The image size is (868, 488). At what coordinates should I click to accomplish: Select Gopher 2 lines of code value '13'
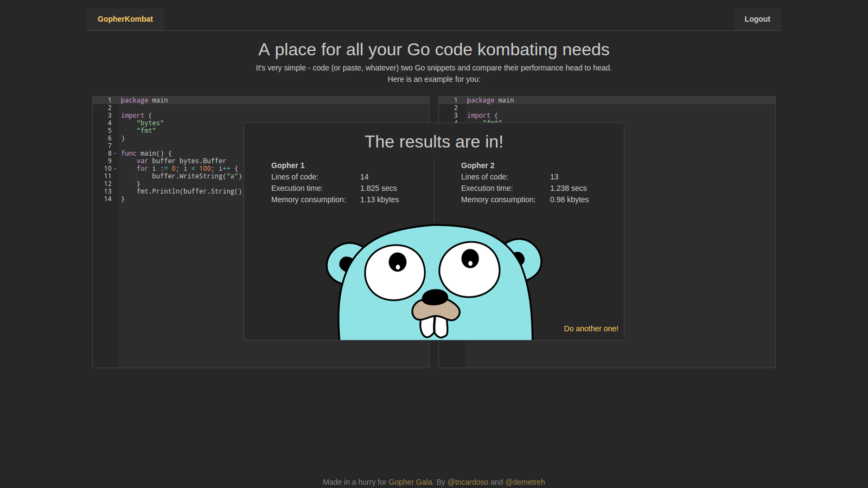[554, 177]
